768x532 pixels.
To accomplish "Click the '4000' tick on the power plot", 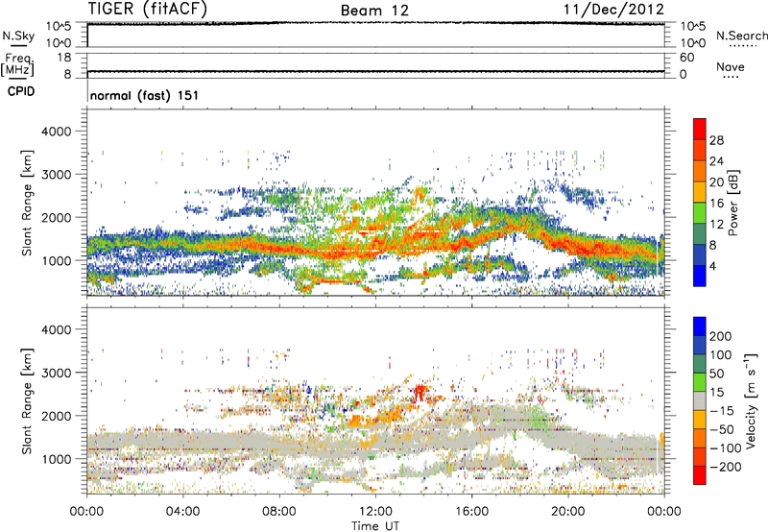I will click(56, 132).
